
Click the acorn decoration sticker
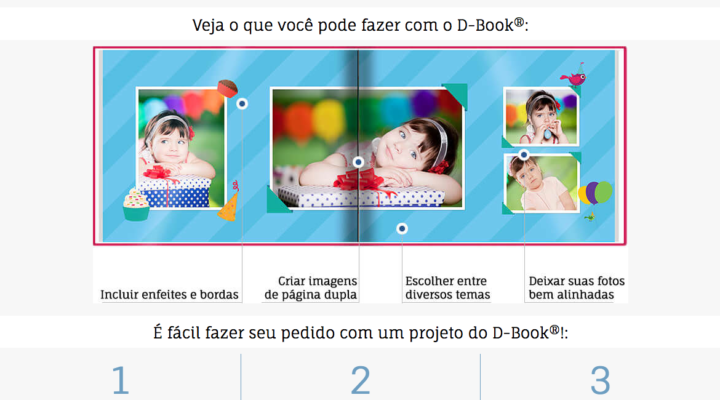pyautogui.click(x=227, y=88)
